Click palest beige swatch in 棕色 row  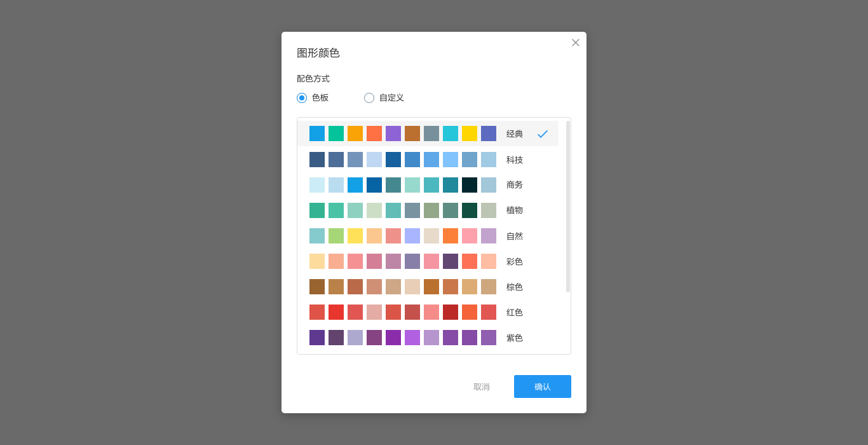click(412, 287)
